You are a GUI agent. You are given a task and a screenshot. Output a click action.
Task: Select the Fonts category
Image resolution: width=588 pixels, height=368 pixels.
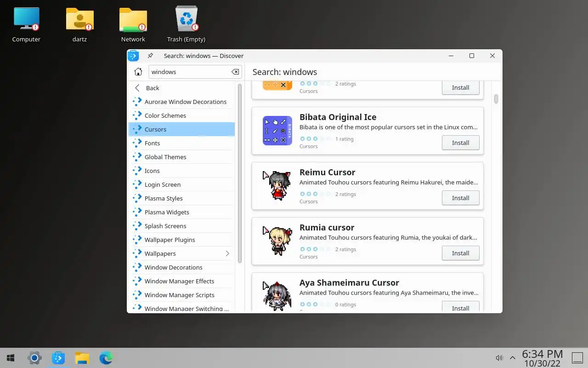tap(182, 143)
